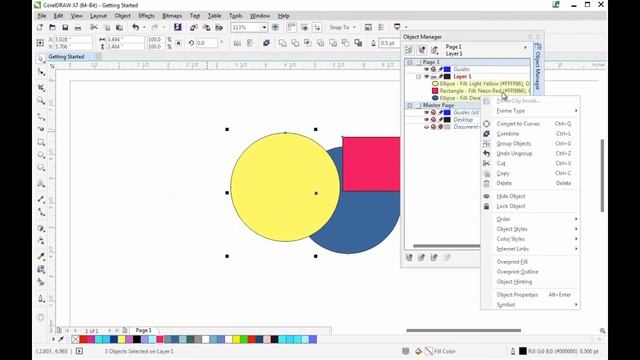The width and height of the screenshot is (640, 360).
Task: Choose Convert to Curves in context menu
Action: (530, 124)
